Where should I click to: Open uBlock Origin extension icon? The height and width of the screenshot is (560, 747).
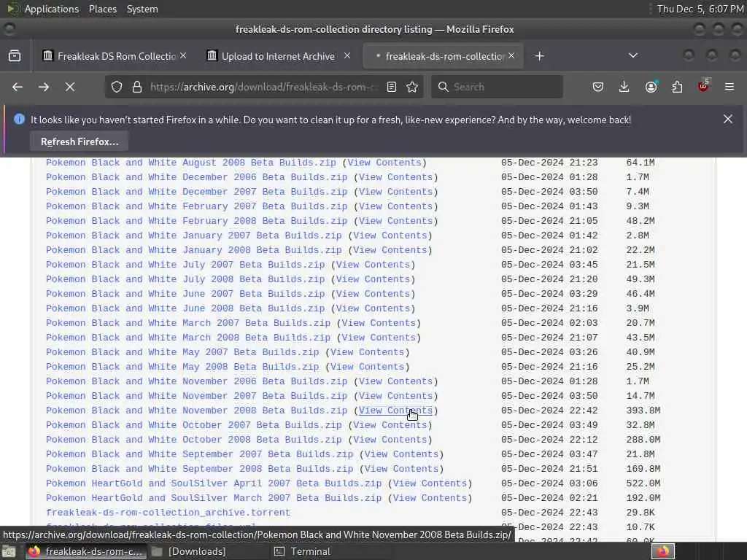click(704, 86)
